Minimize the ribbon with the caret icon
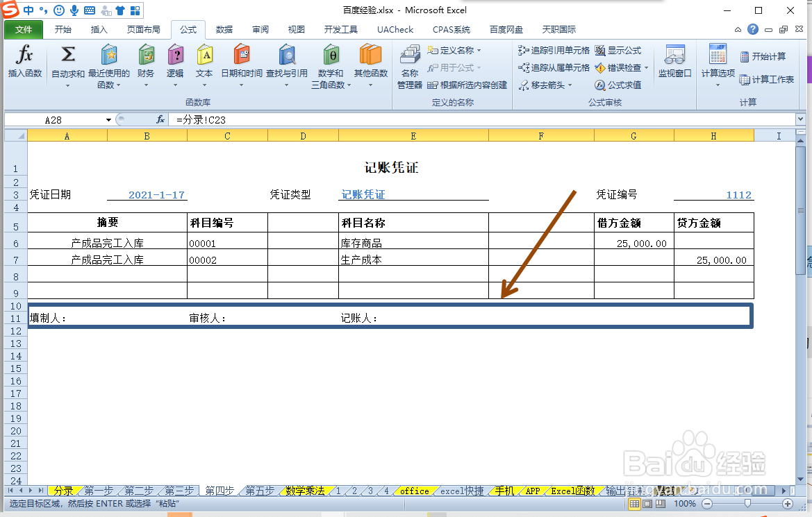Viewport: 812px width, 517px height. tap(738, 30)
